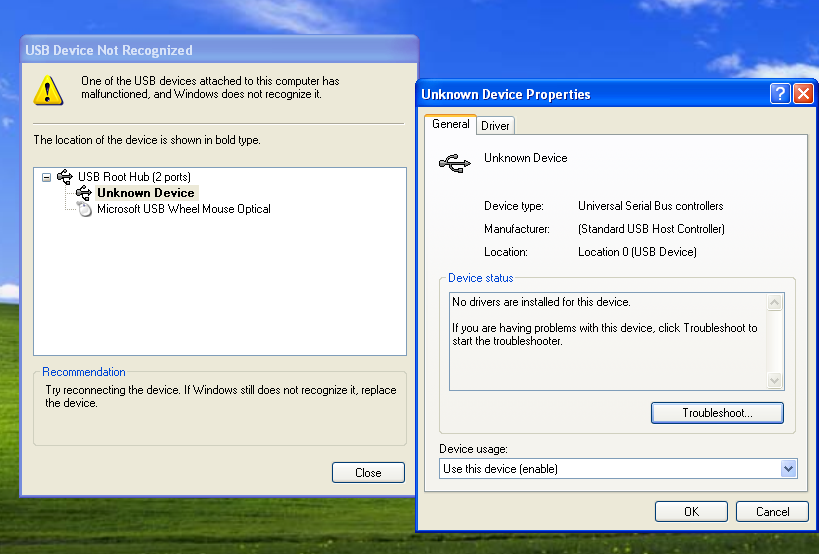Open the Driver tab
819x554 pixels.
click(x=495, y=126)
